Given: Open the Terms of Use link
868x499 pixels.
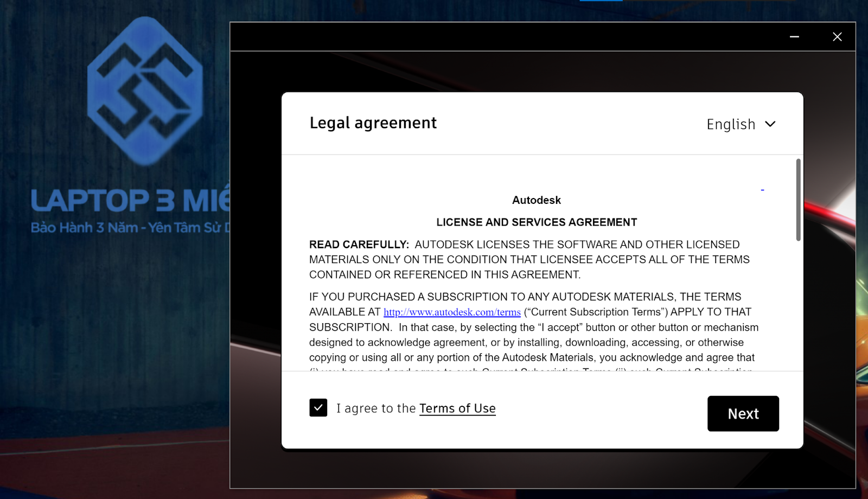Looking at the screenshot, I should pos(457,408).
